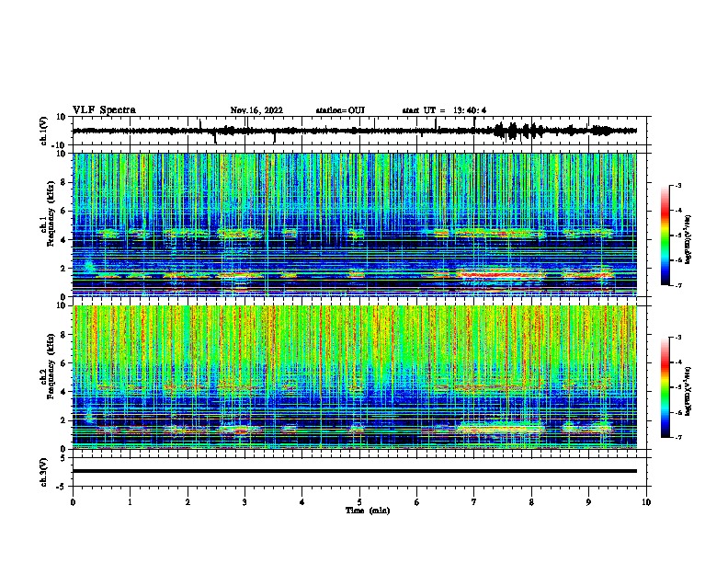Click the time axis tick label '9'
728x563 pixels.
click(588, 502)
